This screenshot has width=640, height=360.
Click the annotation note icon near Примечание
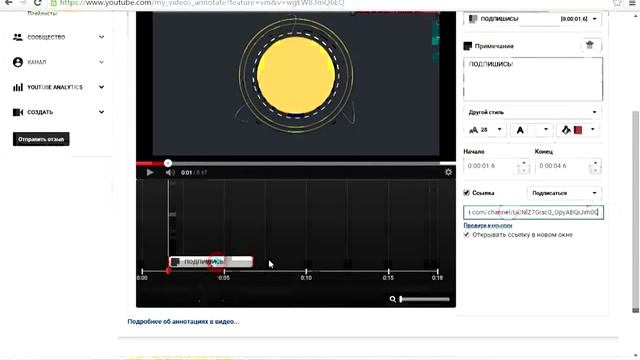pyautogui.click(x=468, y=46)
